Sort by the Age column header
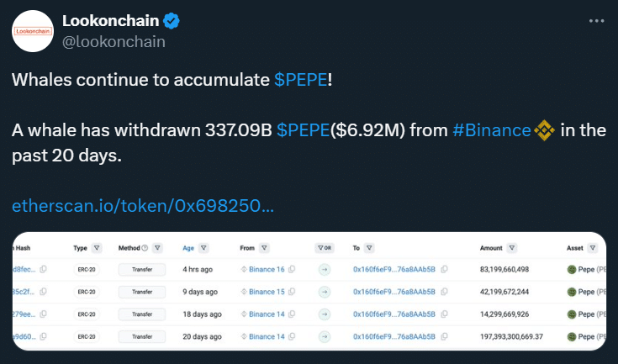Image resolution: width=618 pixels, height=364 pixels. (188, 248)
